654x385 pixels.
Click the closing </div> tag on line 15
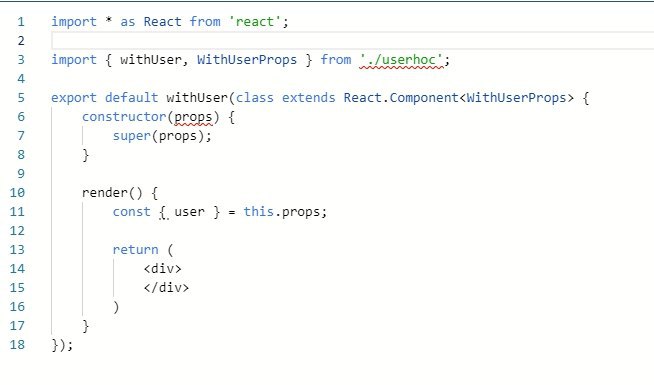coord(166,288)
